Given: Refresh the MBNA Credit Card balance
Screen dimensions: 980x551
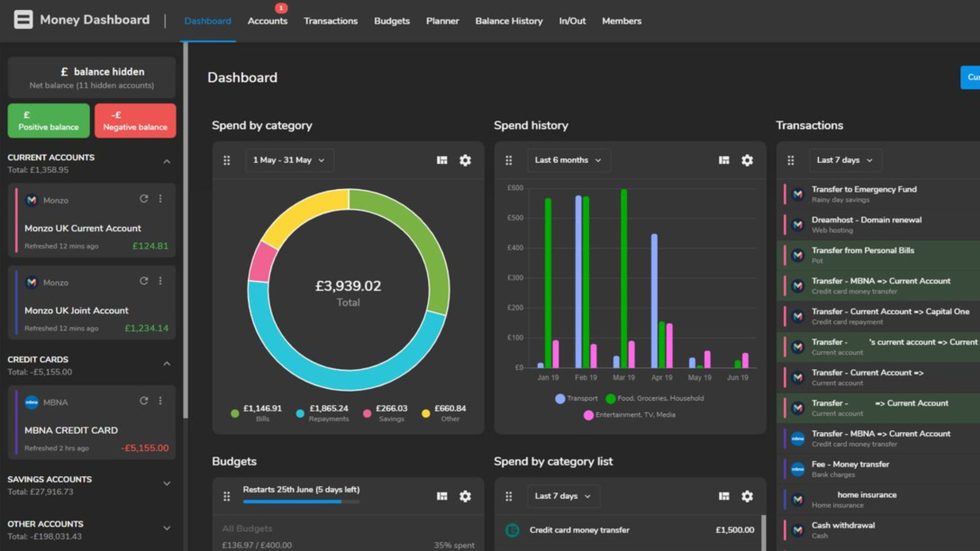Looking at the screenshot, I should 143,401.
